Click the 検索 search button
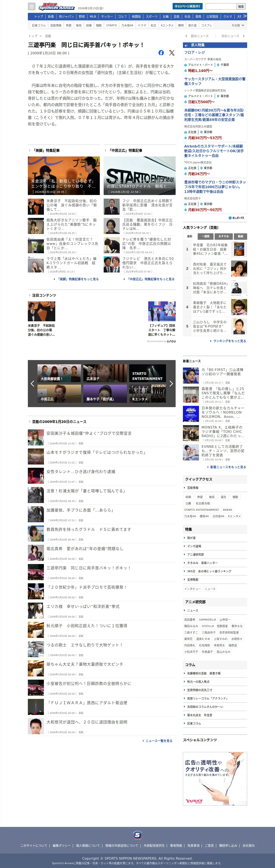 (241, 6)
